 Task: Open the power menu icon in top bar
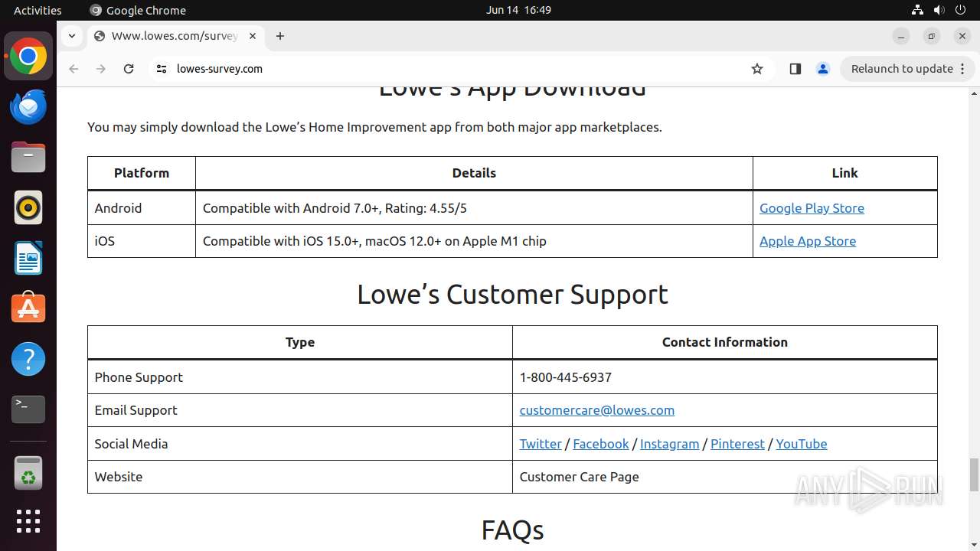tap(961, 10)
